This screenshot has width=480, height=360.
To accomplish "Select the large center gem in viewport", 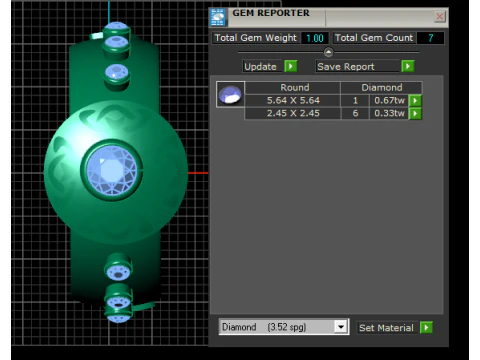I will tap(112, 170).
